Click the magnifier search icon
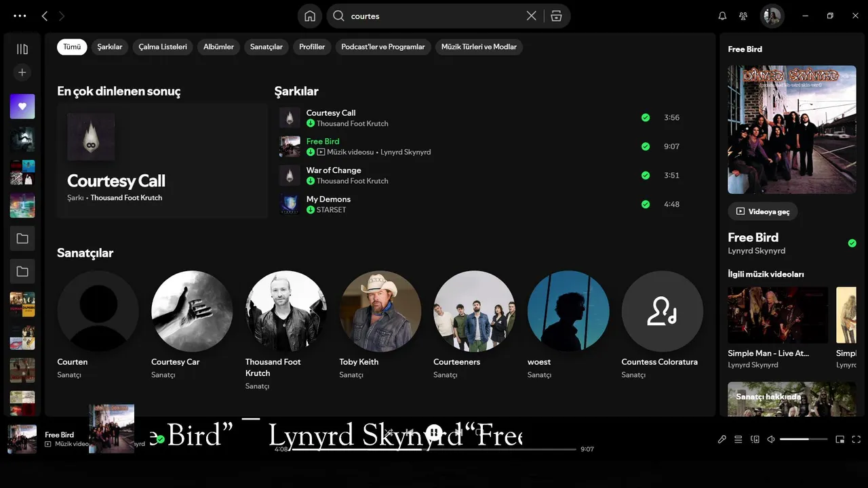 338,16
